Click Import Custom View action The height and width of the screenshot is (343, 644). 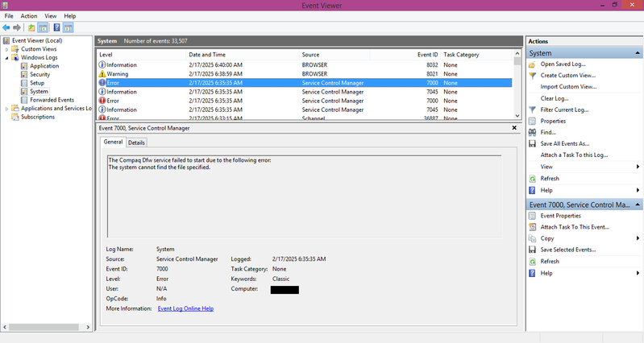pyautogui.click(x=568, y=87)
